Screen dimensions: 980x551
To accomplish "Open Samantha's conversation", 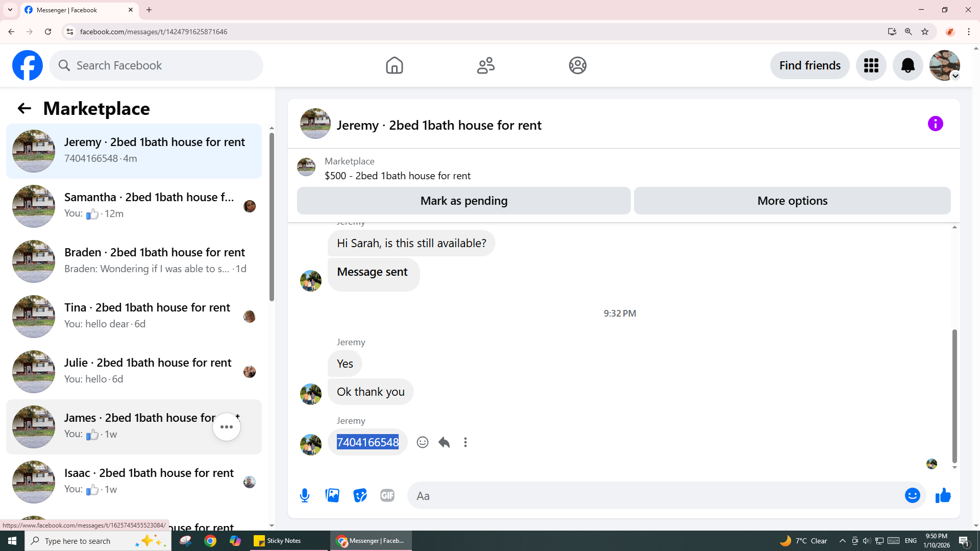I will [134, 206].
